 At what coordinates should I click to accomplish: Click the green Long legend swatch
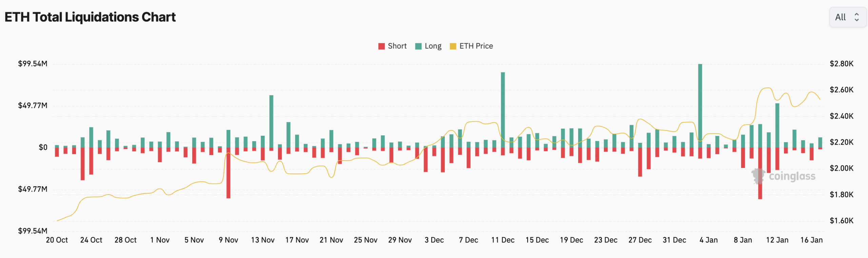pyautogui.click(x=418, y=46)
